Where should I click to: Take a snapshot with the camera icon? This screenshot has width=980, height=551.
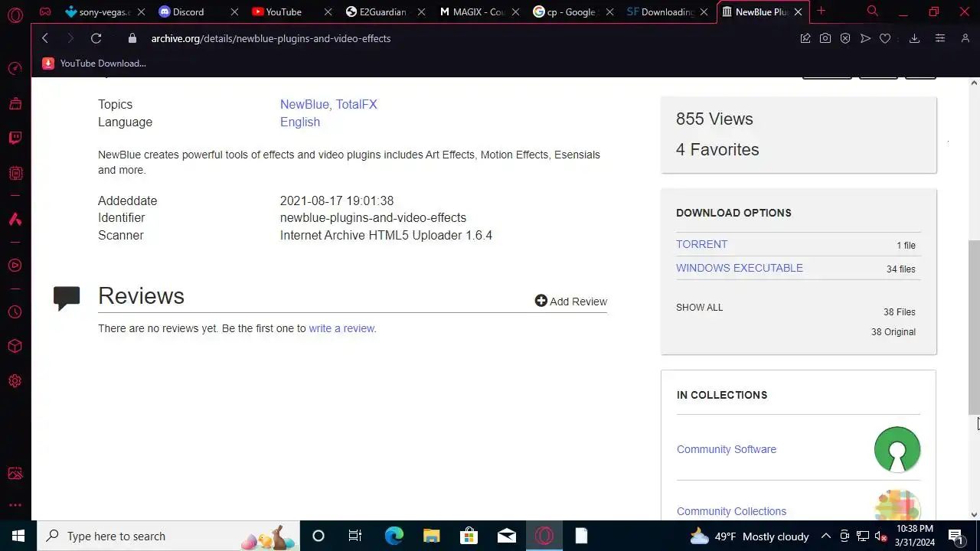(x=825, y=38)
